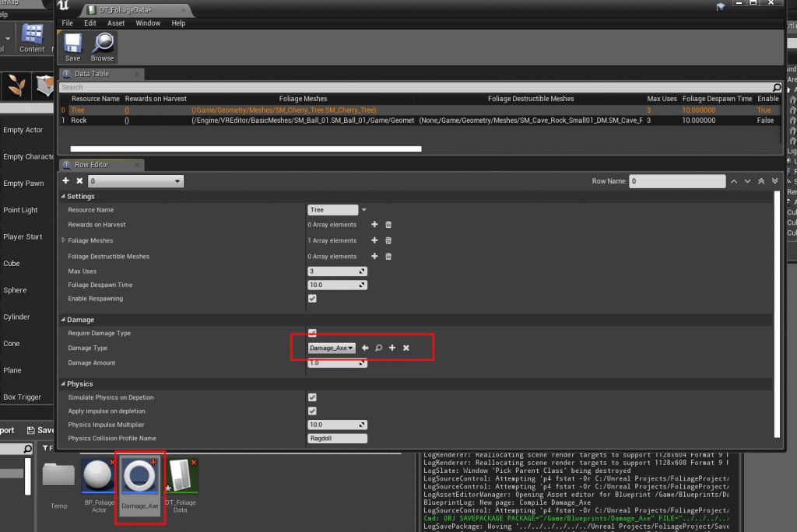Select the Damage_Axe asset thumbnail
The image size is (797, 532).
(140, 485)
